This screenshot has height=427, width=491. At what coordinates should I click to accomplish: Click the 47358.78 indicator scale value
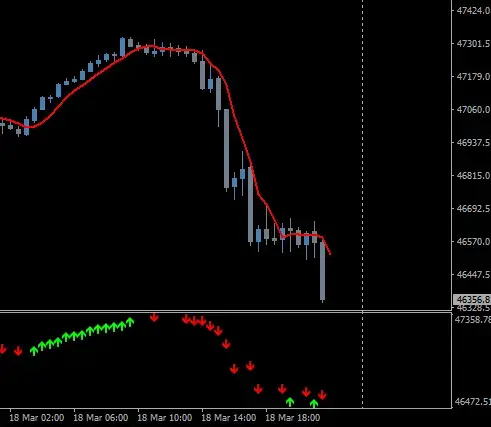click(473, 320)
